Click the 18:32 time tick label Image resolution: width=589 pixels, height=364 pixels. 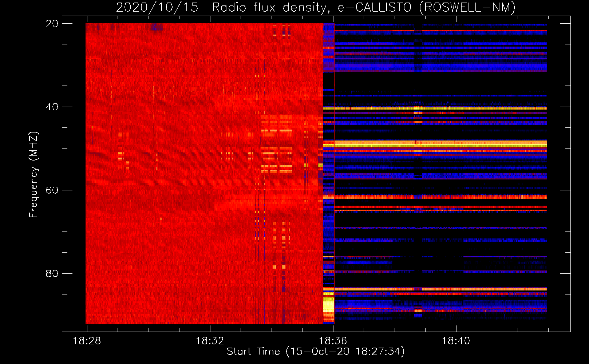tap(210, 341)
